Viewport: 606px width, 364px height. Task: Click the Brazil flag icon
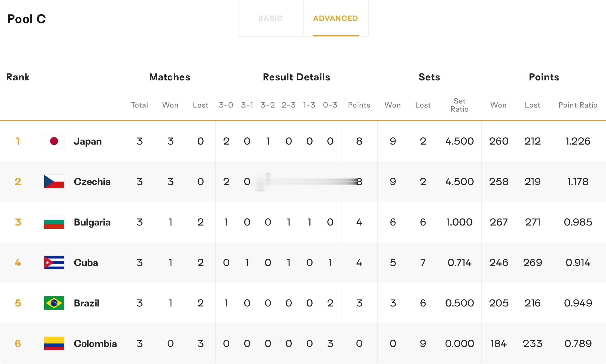point(54,303)
